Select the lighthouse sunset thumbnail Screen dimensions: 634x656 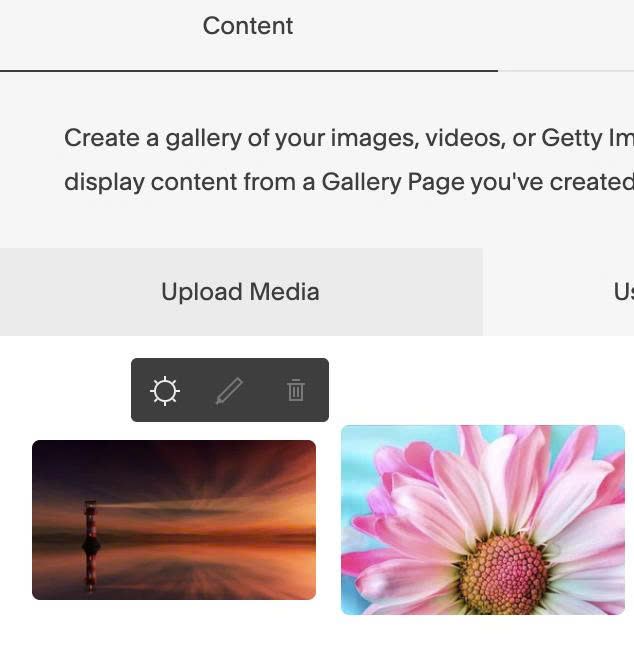point(174,520)
